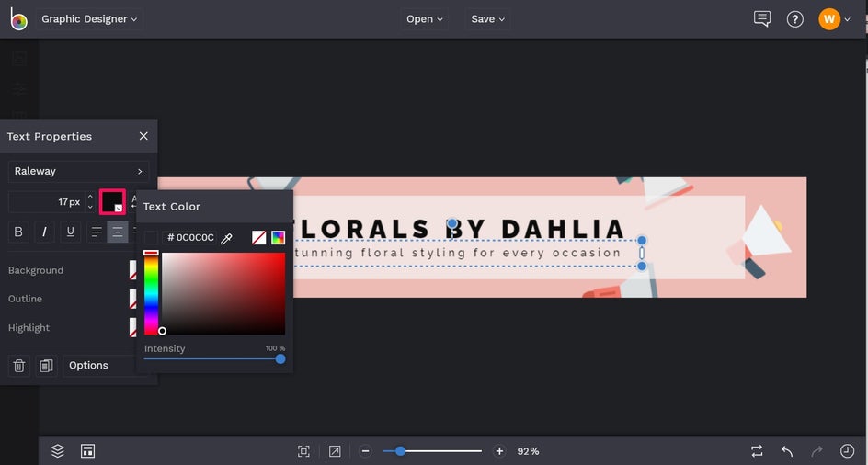
Task: Click the Highlight label
Action: click(x=29, y=328)
